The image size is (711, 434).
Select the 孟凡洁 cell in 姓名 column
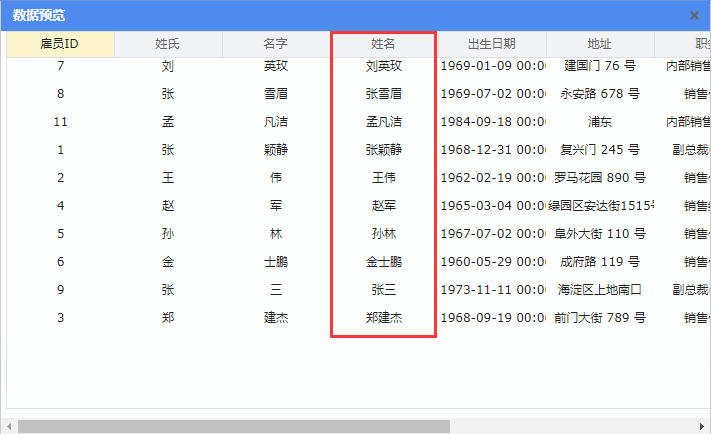pos(384,122)
